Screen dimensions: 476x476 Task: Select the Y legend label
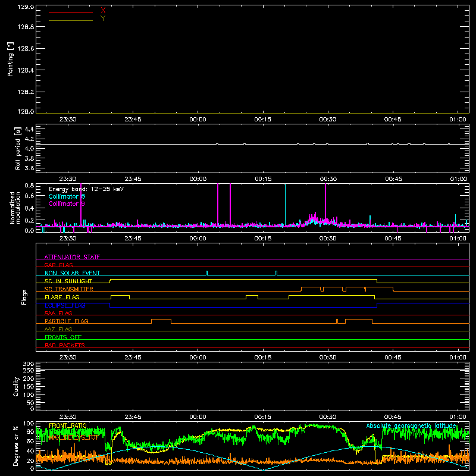(x=103, y=18)
